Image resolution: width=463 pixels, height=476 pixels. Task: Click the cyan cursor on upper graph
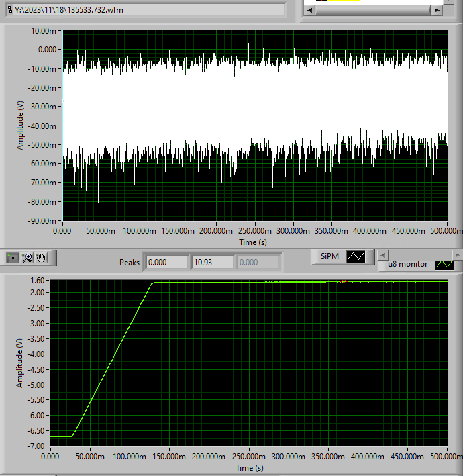click(63, 125)
